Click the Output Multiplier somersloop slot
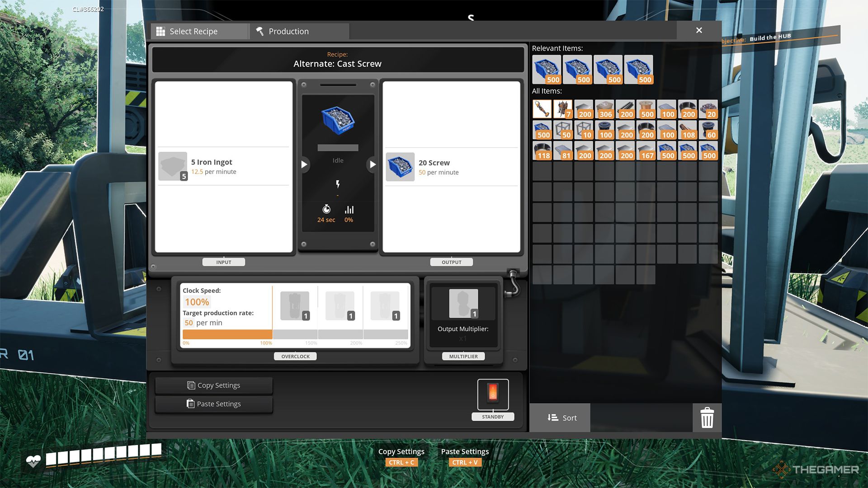This screenshot has height=488, width=868. pos(463,304)
